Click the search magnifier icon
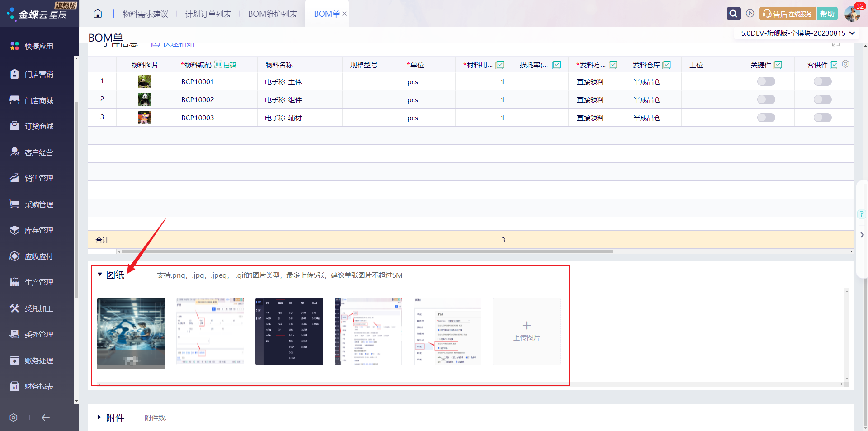 733,14
